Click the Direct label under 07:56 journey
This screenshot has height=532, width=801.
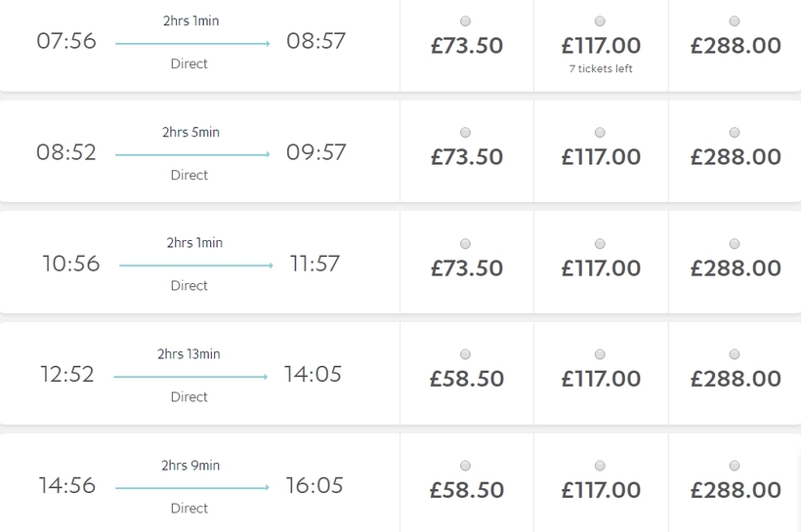coord(190,64)
